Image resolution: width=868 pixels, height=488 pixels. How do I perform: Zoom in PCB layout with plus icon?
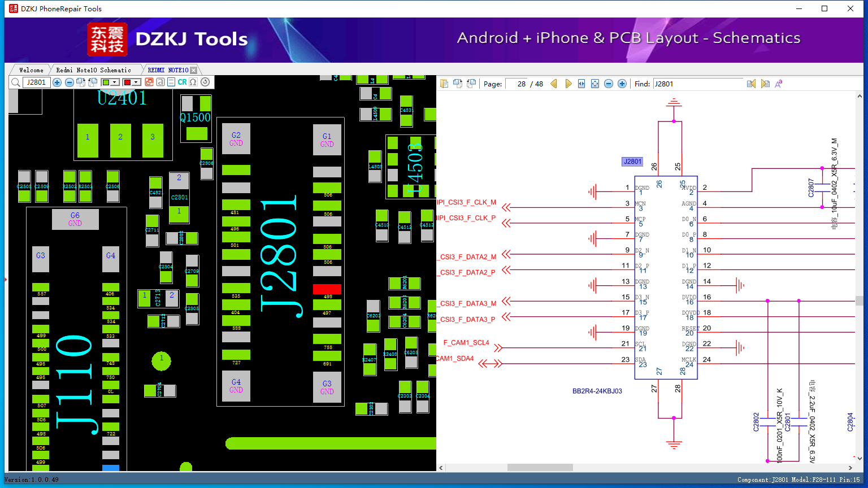(x=57, y=82)
